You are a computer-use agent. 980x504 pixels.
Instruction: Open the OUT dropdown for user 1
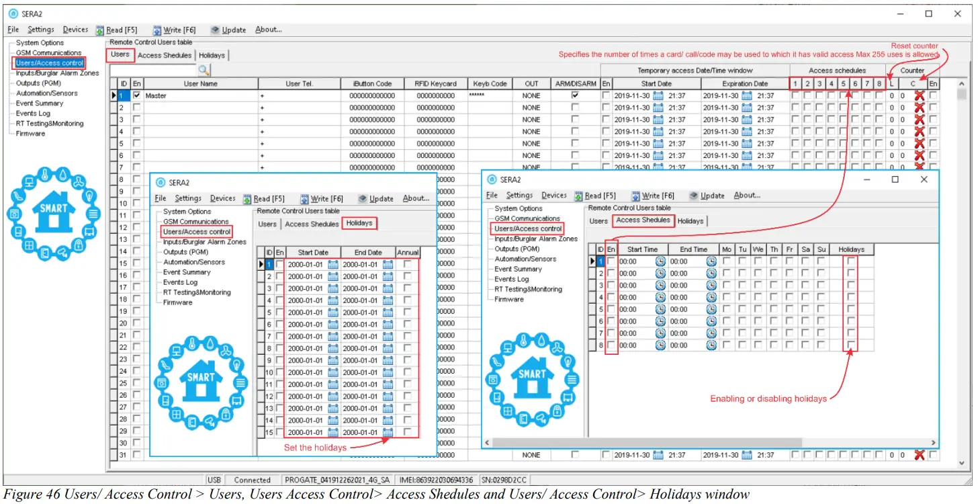pos(531,95)
